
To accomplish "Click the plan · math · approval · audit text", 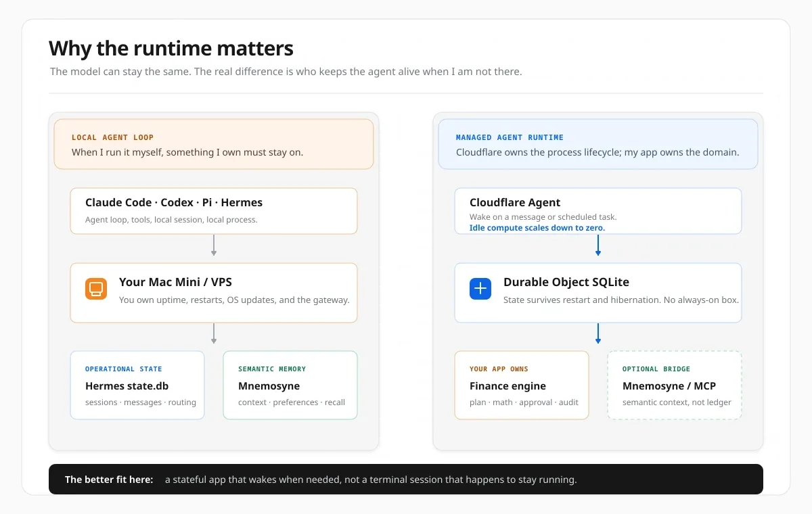I will point(524,402).
